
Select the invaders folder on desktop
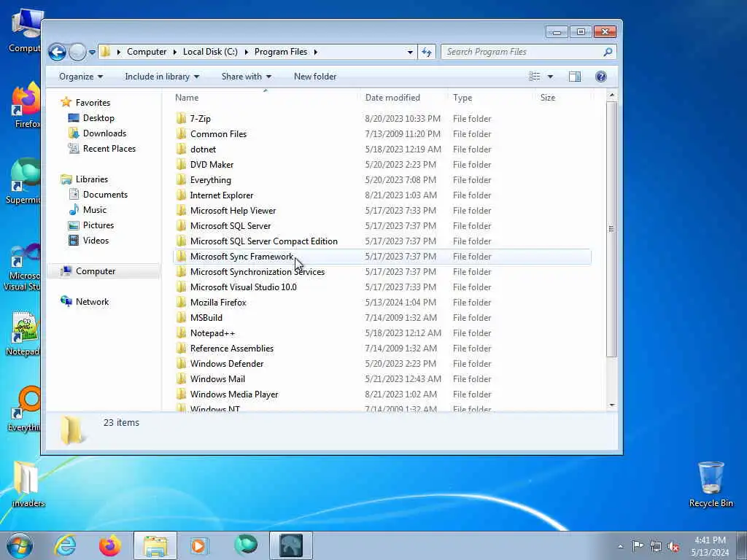(x=27, y=484)
